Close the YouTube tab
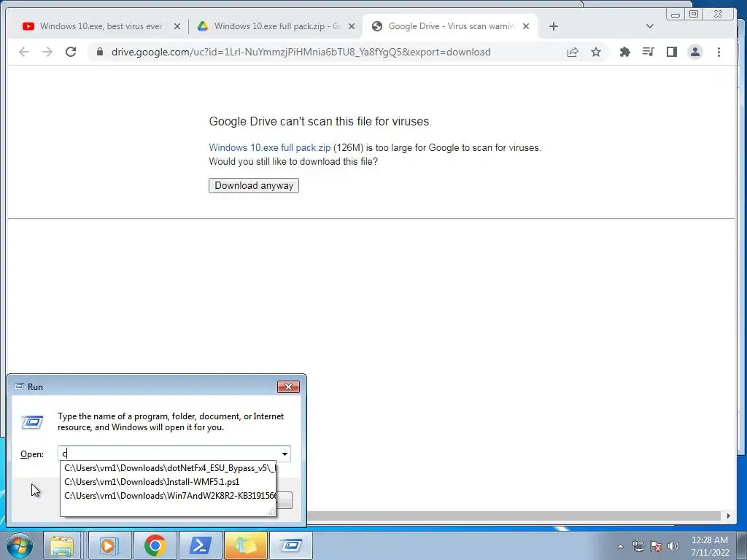Image resolution: width=747 pixels, height=560 pixels. tap(177, 26)
